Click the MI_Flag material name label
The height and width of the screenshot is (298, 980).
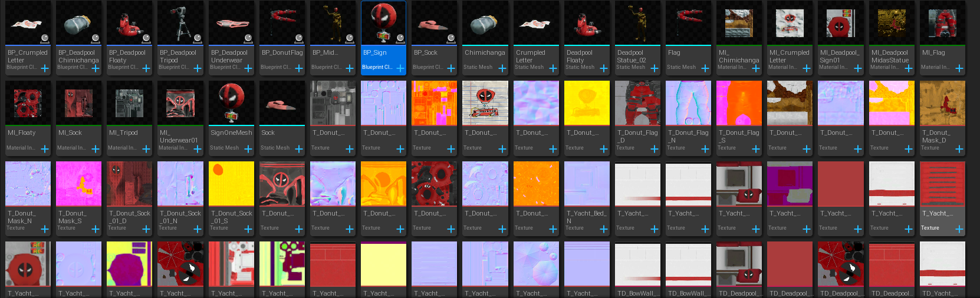coord(933,52)
